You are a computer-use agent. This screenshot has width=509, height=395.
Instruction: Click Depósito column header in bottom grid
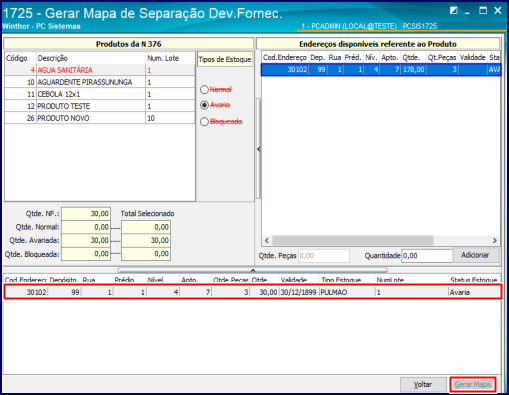coord(65,280)
